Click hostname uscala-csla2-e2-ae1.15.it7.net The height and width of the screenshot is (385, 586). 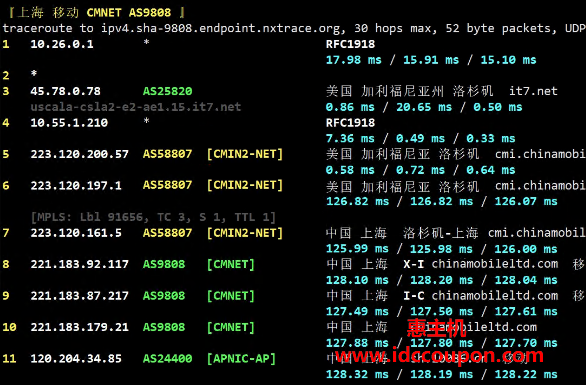tap(136, 107)
